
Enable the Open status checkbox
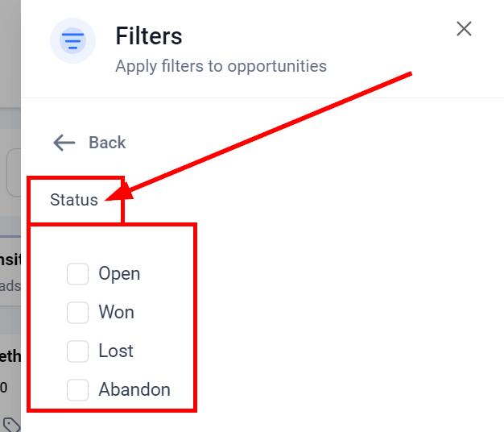click(x=77, y=274)
